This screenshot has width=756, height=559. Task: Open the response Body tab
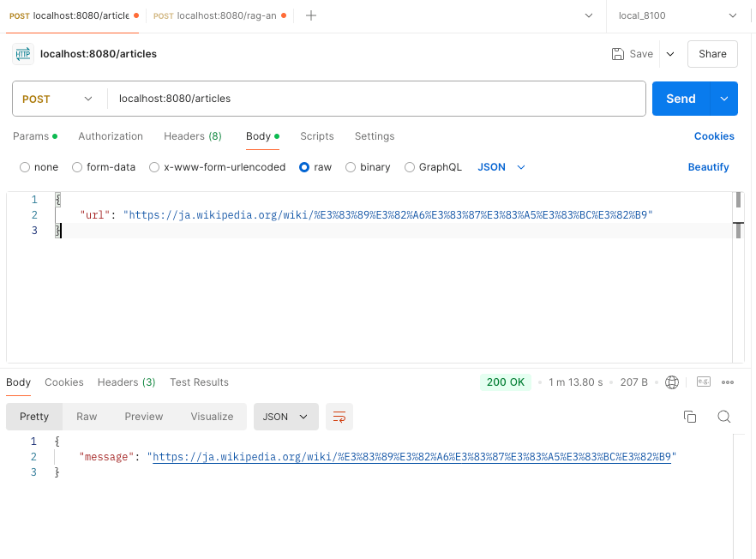[x=18, y=382]
